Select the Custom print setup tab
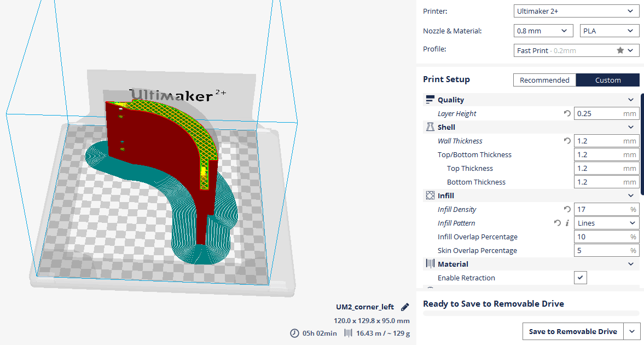Image resolution: width=644 pixels, height=345 pixels. click(607, 80)
